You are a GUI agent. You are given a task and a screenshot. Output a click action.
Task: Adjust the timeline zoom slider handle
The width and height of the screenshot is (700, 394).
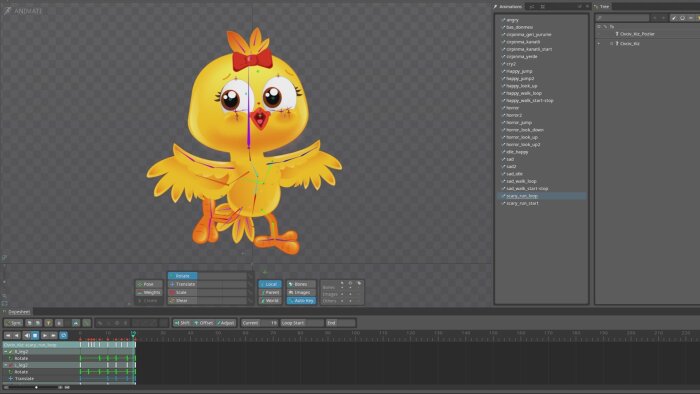pos(36,387)
